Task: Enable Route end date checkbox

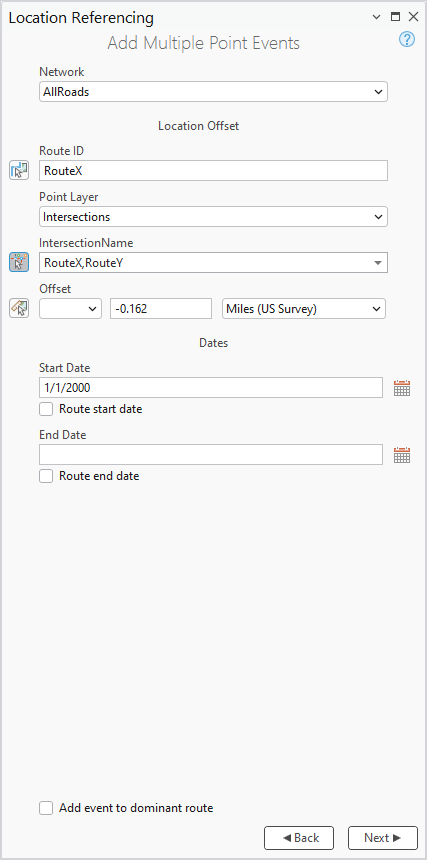Action: click(x=46, y=476)
